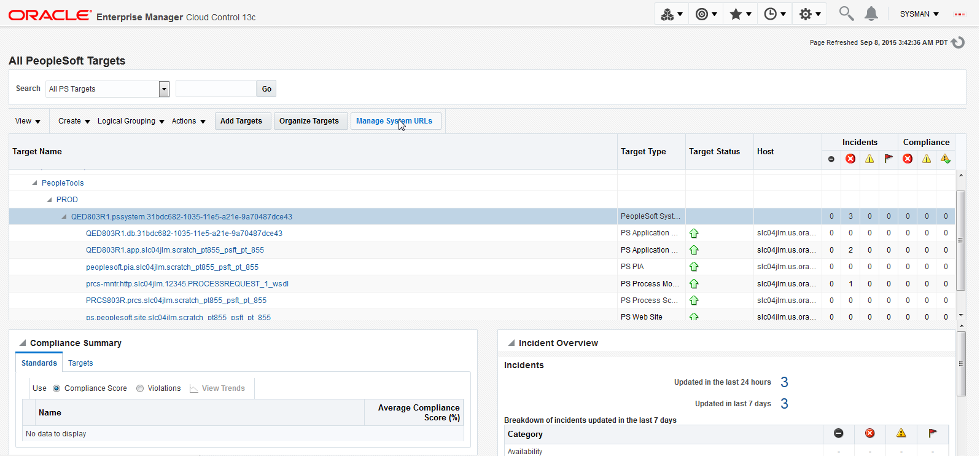Click the up status arrow for QED803R1.db row
The image size is (980, 456).
click(694, 234)
